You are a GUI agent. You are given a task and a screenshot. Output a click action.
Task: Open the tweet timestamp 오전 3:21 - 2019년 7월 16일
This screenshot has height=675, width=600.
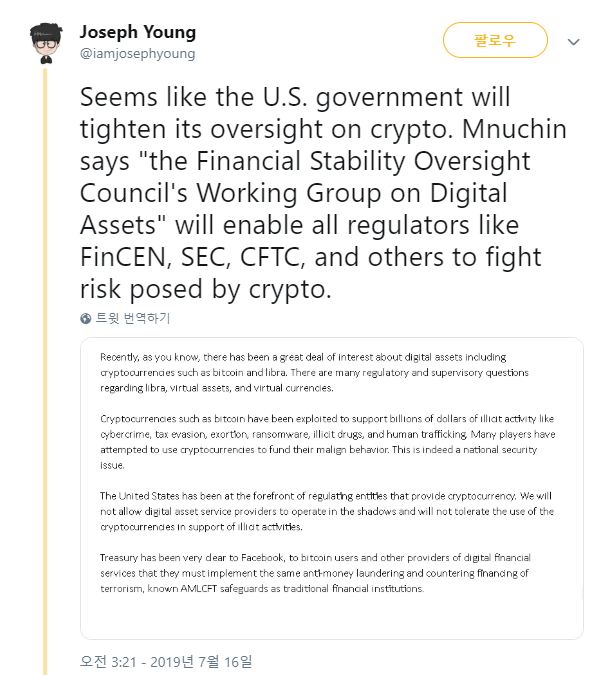coord(166,662)
